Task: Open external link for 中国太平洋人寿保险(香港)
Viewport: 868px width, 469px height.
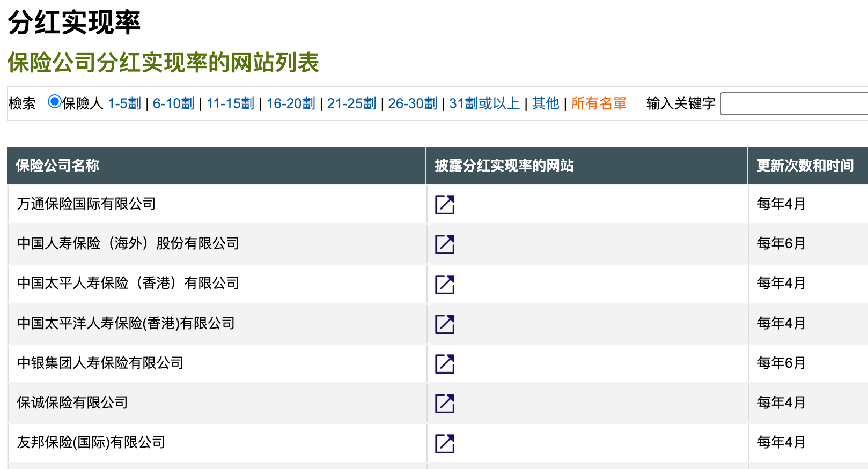Action: [445, 324]
